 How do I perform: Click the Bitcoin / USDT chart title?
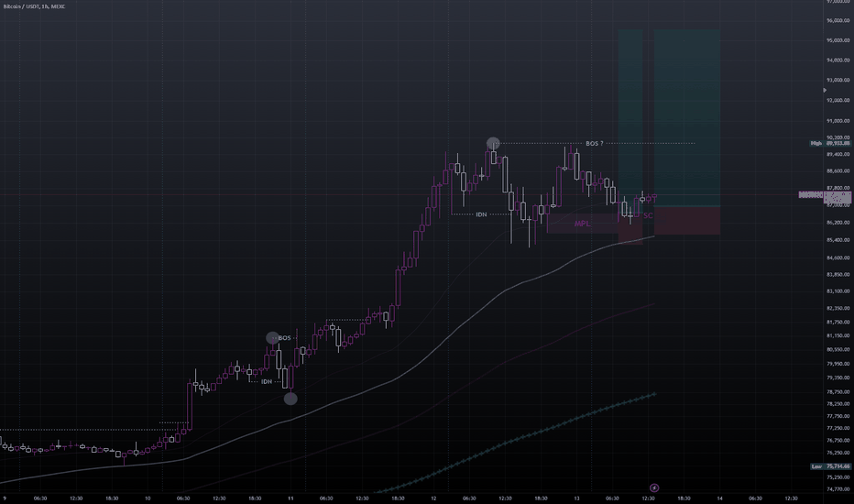click(x=34, y=6)
